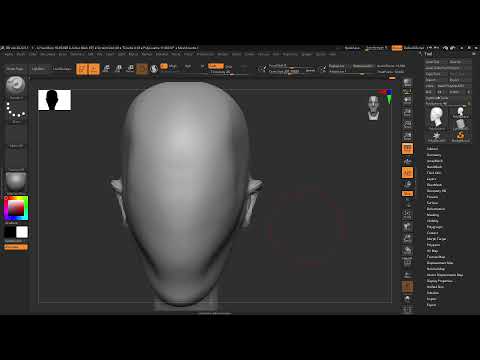
Task: Click the Frame mesh icon
Action: click(x=407, y=214)
